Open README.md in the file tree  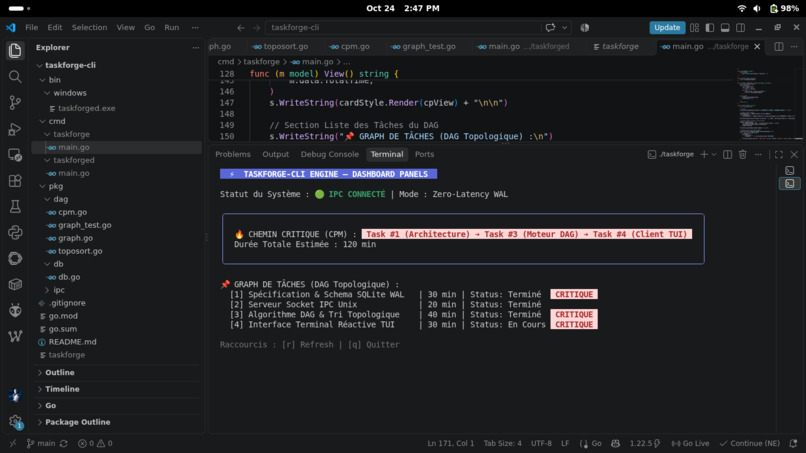(x=72, y=342)
